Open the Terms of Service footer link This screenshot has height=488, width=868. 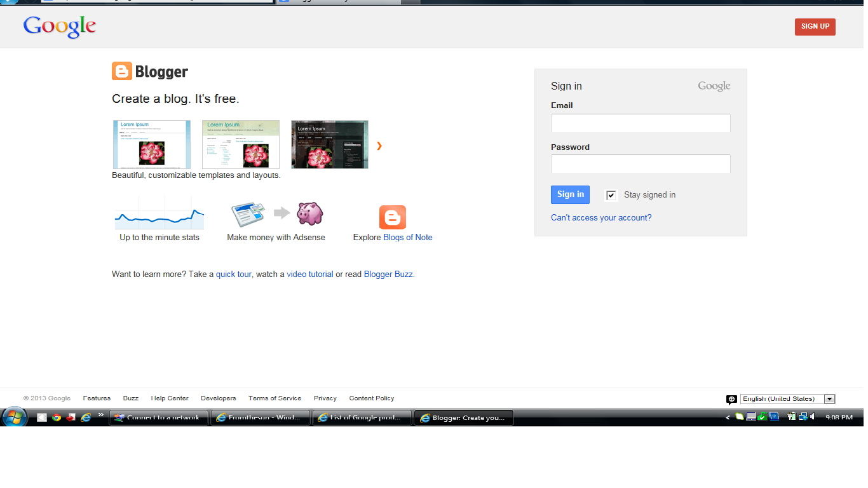pos(275,398)
